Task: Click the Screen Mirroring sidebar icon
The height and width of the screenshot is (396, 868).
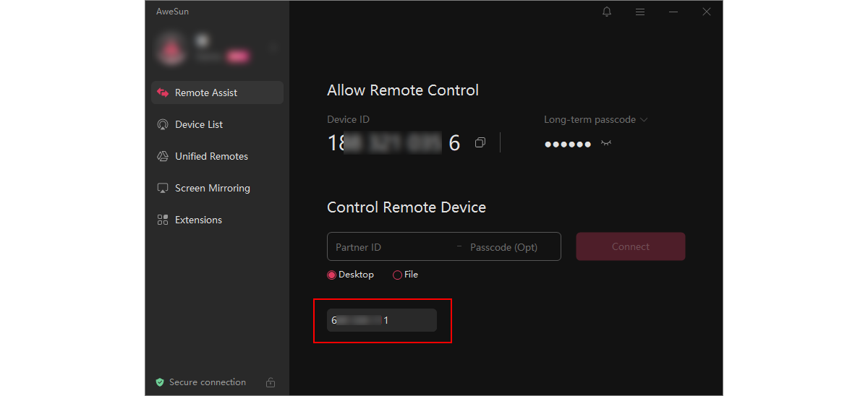Action: (163, 188)
